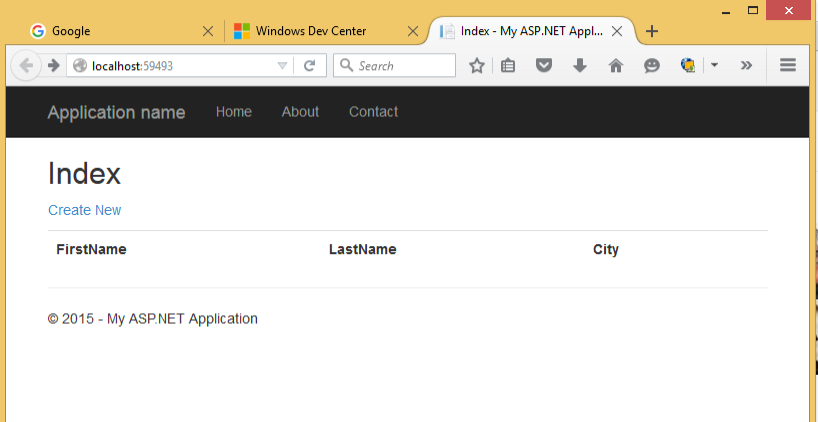Open the Downloads arrow icon
818x422 pixels.
point(579,66)
